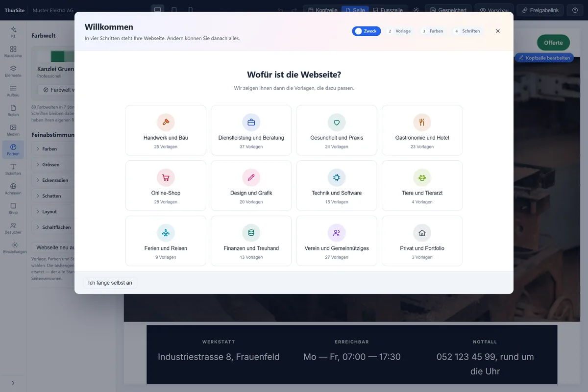Expand the Farben section in Feinabstimmung
The height and width of the screenshot is (392, 588).
(54, 149)
